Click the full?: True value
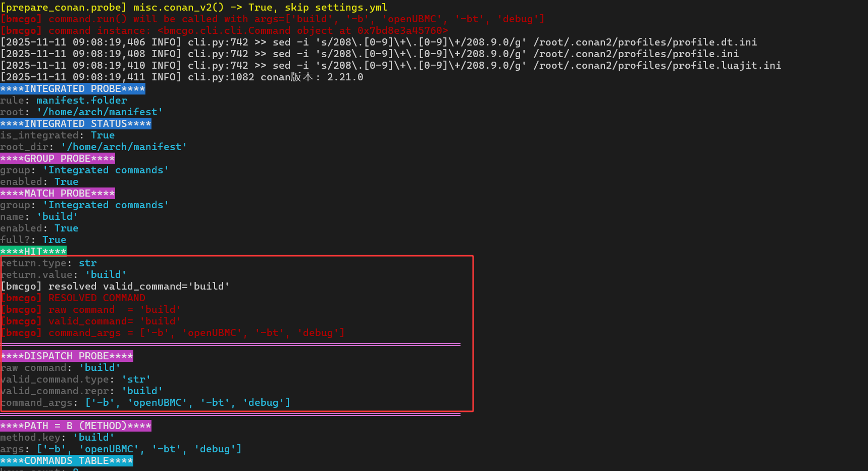The width and height of the screenshot is (868, 471). pyautogui.click(x=54, y=240)
